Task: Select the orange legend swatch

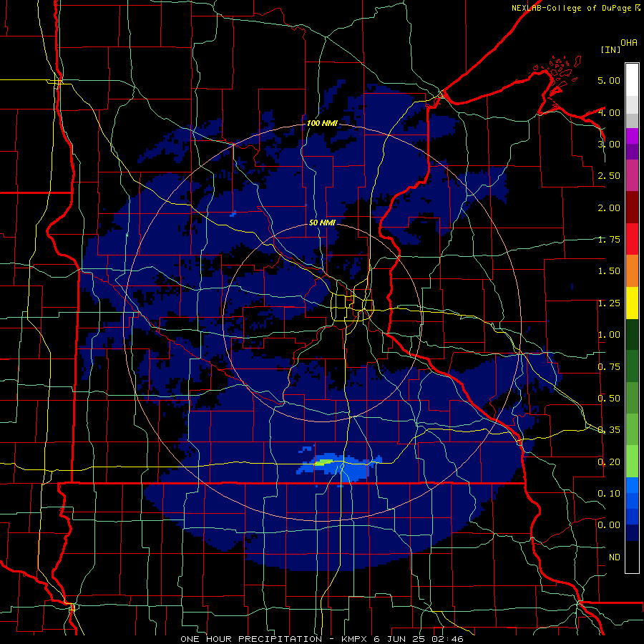Action: [632, 270]
